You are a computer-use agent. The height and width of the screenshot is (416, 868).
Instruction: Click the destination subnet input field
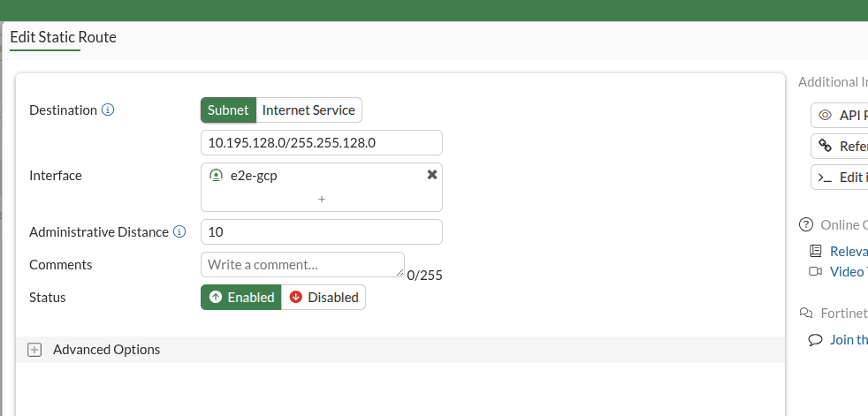point(322,143)
